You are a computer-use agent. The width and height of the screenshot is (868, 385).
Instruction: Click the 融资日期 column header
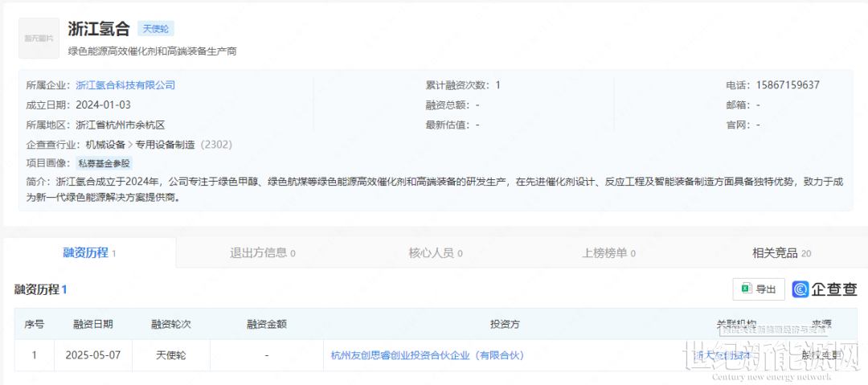tap(93, 325)
